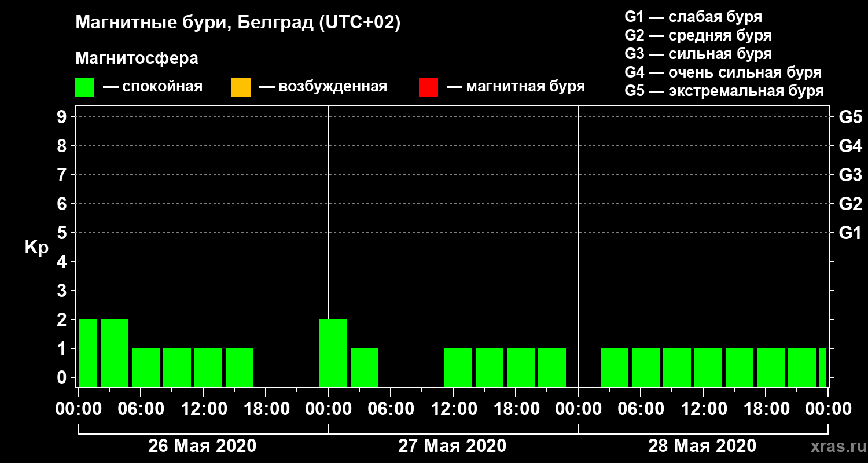Image resolution: width=868 pixels, height=463 pixels.
Task: Click the red 'магнитная буря' legend swatch
Action: pyautogui.click(x=428, y=87)
